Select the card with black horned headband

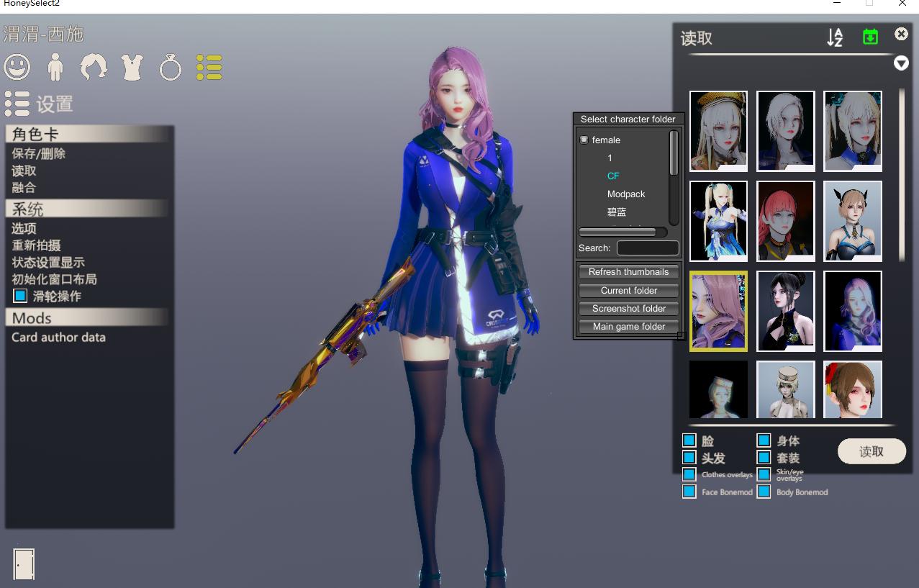[853, 221]
